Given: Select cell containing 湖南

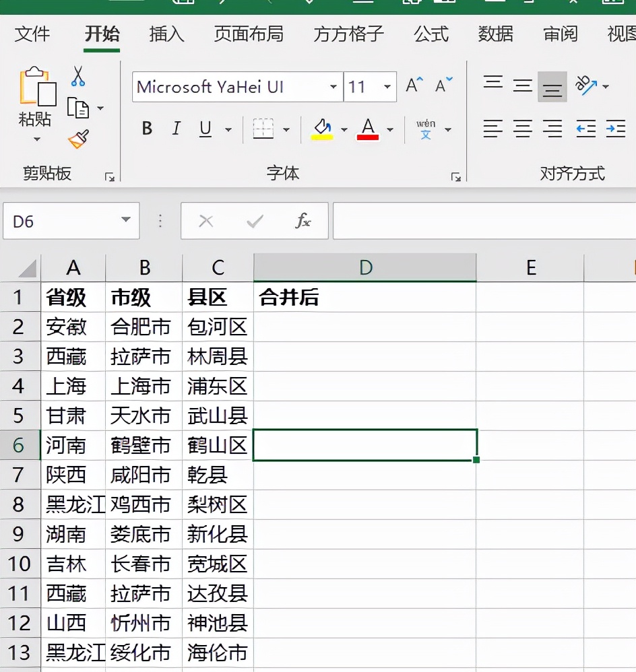Looking at the screenshot, I should (73, 534).
